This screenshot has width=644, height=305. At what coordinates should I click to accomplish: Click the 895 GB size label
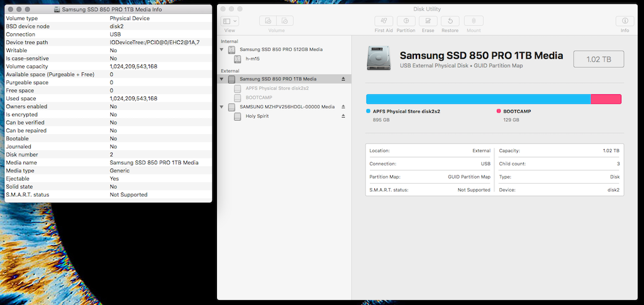click(x=381, y=120)
